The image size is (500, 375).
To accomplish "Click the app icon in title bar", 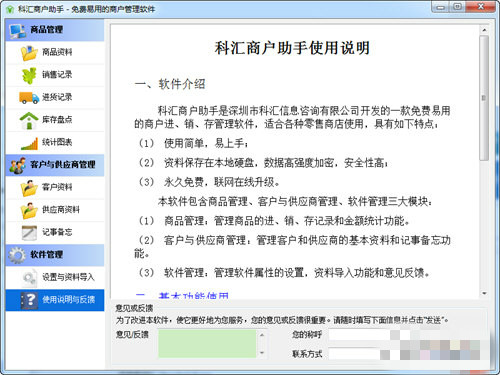I will pyautogui.click(x=10, y=9).
